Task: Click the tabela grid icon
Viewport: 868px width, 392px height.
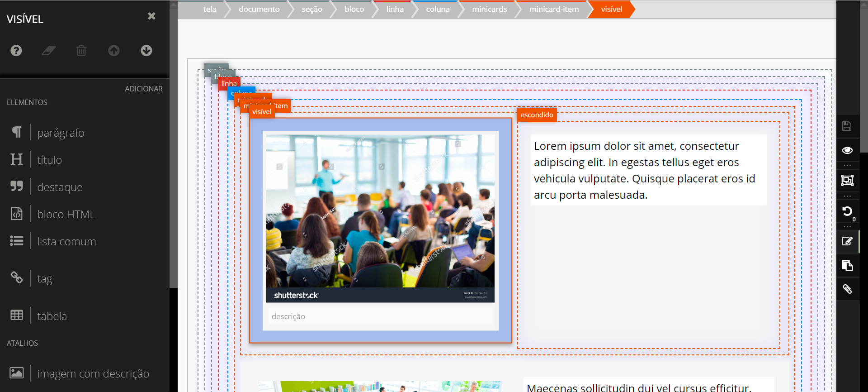Action: coord(17,315)
